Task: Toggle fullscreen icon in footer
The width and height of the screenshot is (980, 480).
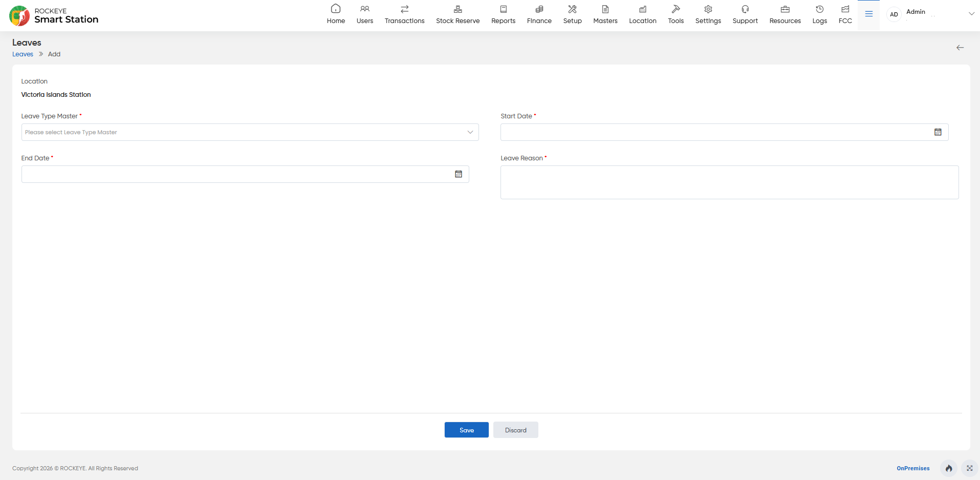Action: (970, 468)
